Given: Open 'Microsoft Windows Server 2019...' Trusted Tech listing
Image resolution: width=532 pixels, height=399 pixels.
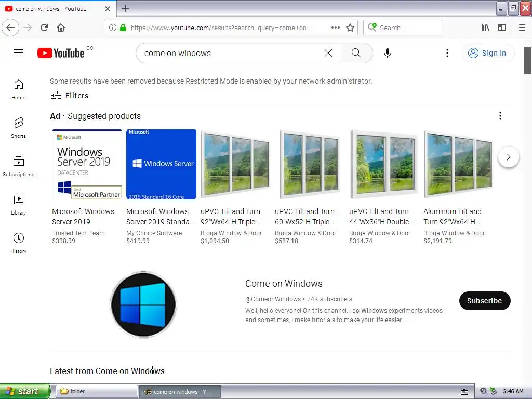Looking at the screenshot, I should [83, 217].
